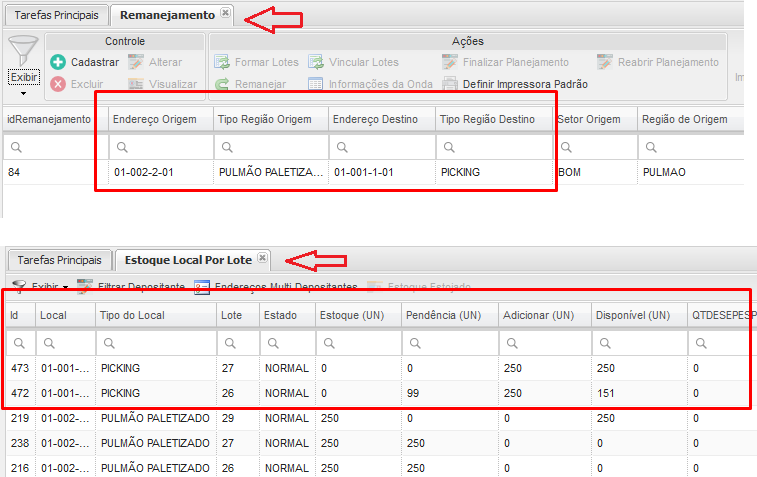This screenshot has width=757, height=477.
Task: Click the Endereços Multi Depositantes icon
Action: [x=202, y=286]
